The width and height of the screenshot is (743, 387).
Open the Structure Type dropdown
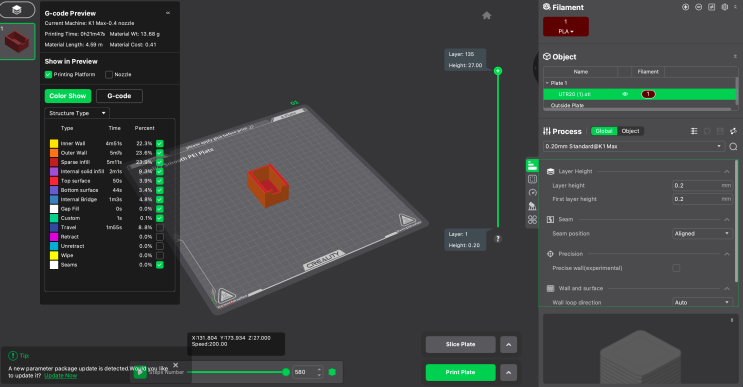click(77, 113)
